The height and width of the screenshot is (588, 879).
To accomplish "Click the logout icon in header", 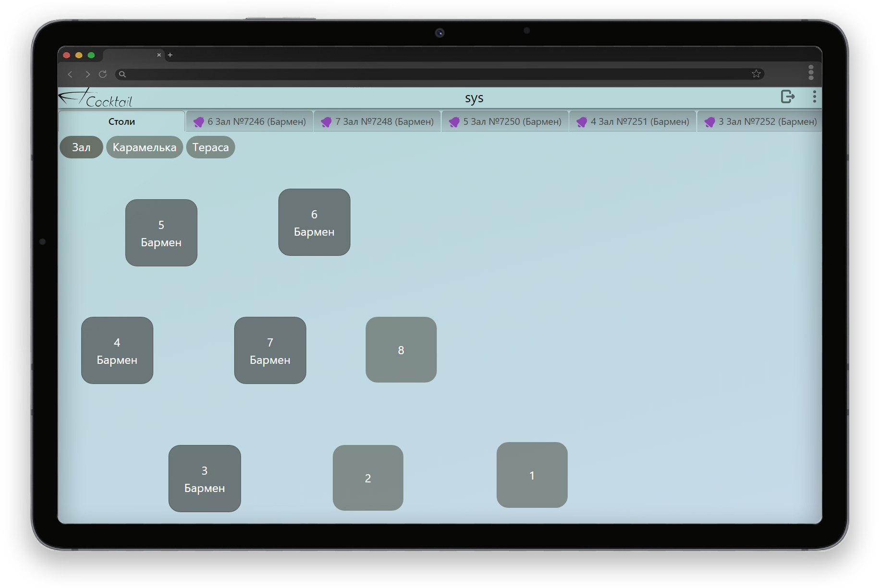I will (787, 97).
